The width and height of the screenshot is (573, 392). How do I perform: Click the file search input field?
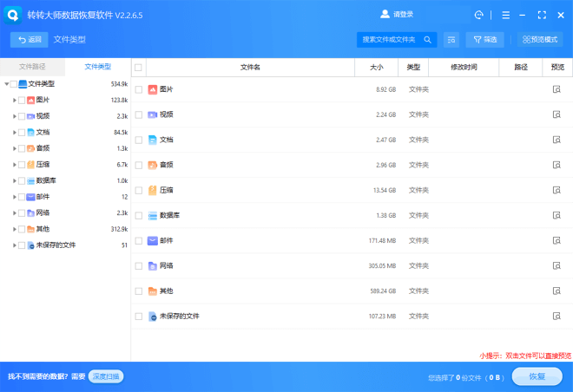[x=388, y=40]
